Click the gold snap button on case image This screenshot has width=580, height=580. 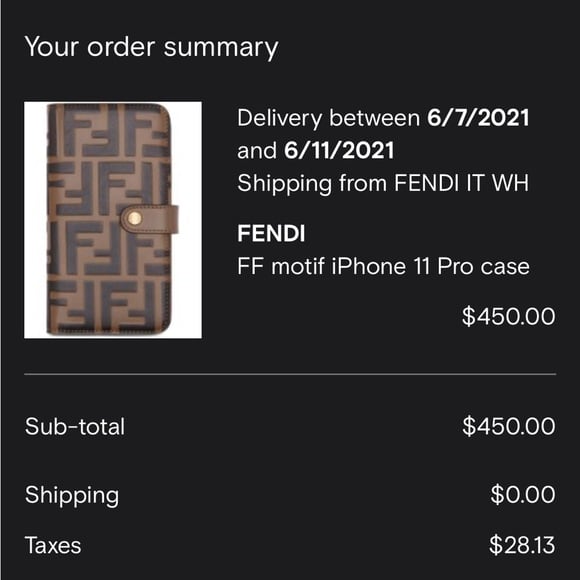click(135, 219)
